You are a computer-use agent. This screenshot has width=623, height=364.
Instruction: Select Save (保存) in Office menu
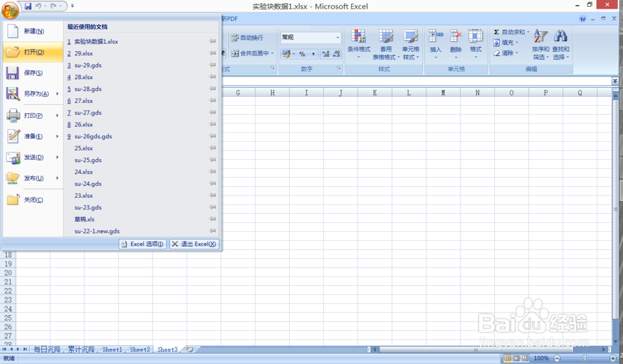pyautogui.click(x=33, y=73)
